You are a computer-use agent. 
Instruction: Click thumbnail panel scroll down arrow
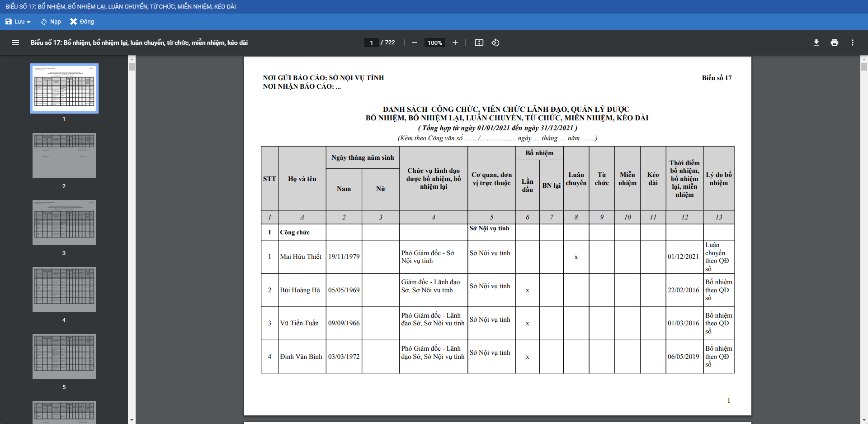(132, 420)
